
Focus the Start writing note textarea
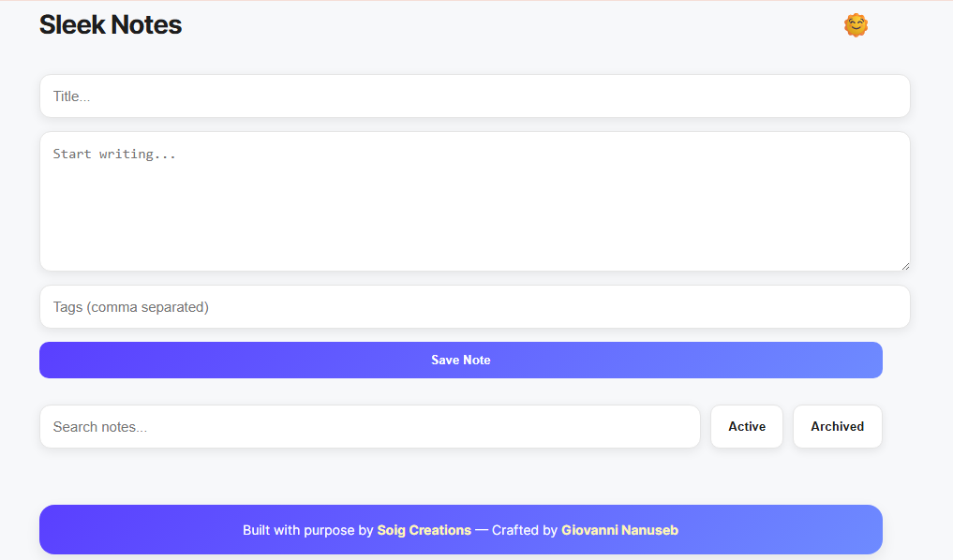[474, 201]
